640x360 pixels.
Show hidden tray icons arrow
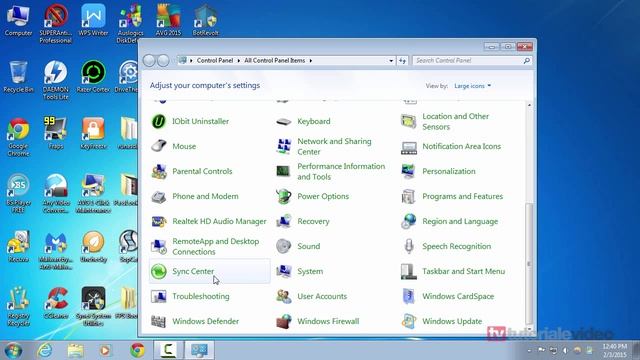pos(529,351)
